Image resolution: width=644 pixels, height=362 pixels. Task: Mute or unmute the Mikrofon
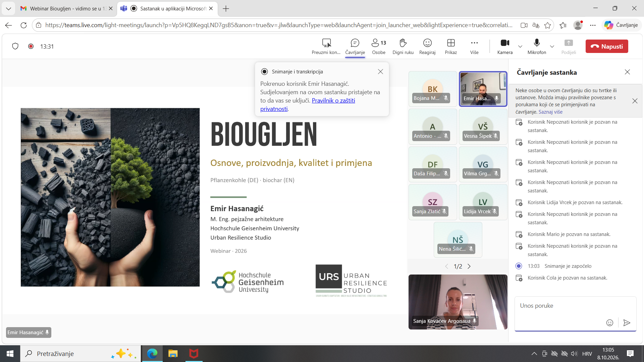click(x=537, y=47)
